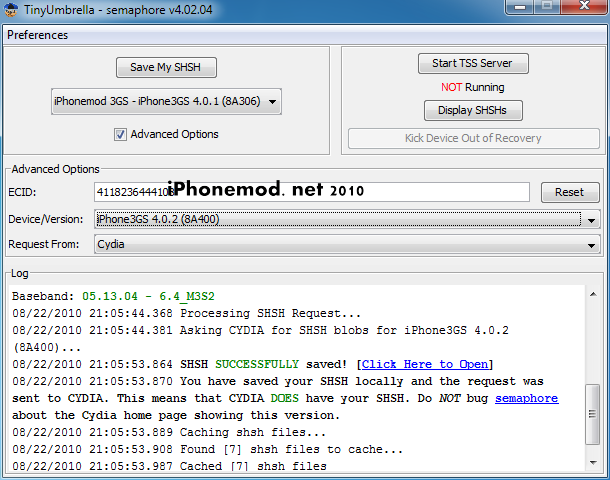Click the log scrollbar up arrow

593,294
